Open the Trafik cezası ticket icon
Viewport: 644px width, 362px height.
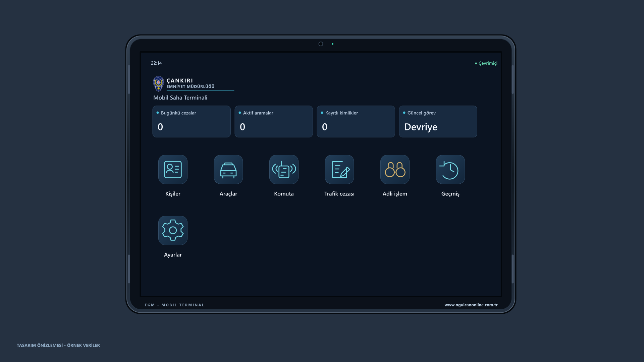point(339,169)
